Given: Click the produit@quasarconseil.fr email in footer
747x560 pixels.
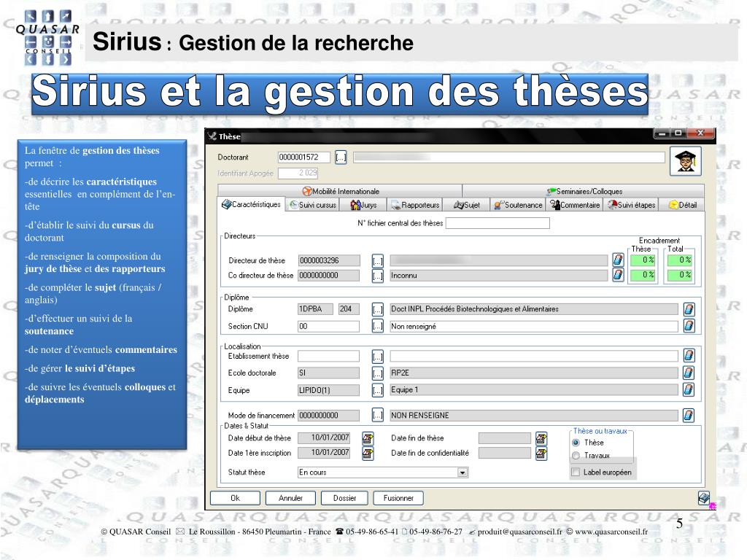Looking at the screenshot, I should [x=519, y=532].
